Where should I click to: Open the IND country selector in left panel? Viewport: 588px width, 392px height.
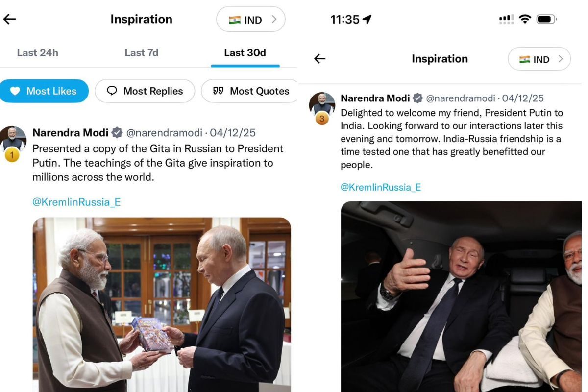pos(251,20)
